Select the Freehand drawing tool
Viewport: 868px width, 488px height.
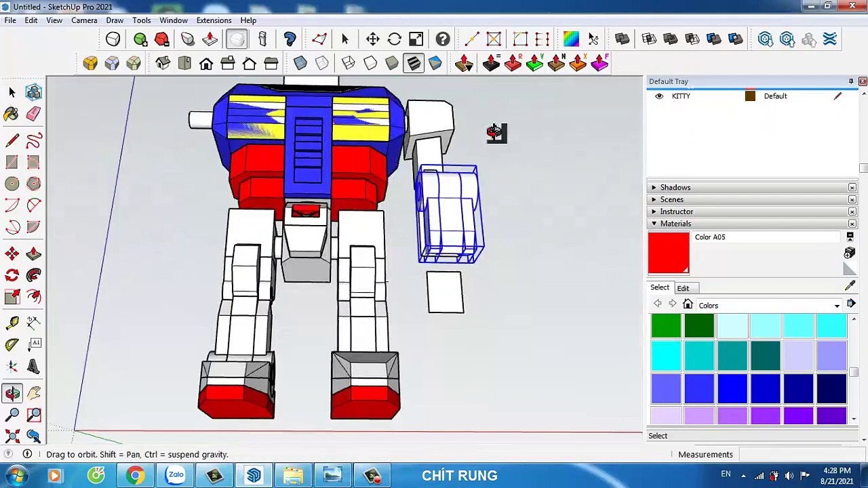click(x=33, y=140)
